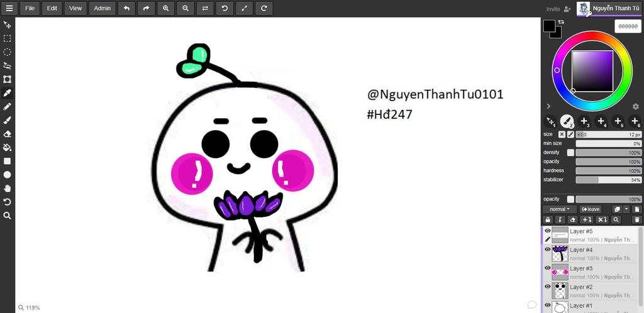Open the View menu

[x=75, y=8]
